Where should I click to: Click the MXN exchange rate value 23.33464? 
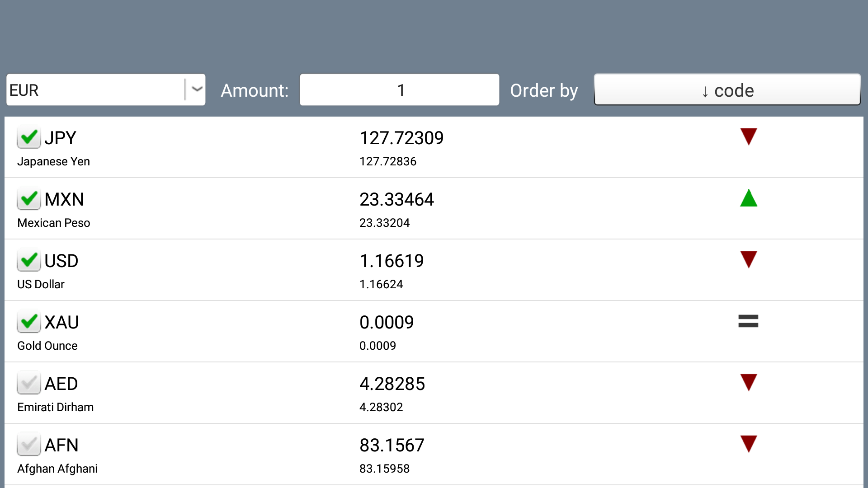pos(396,199)
